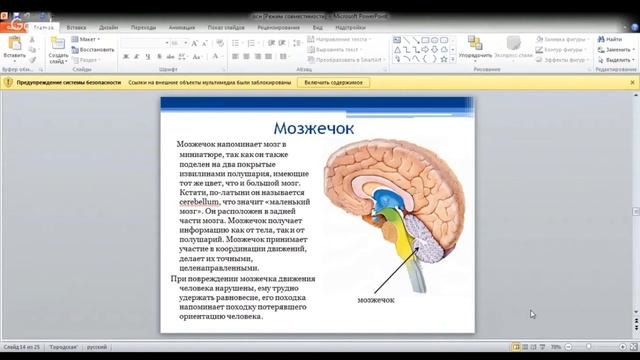The image size is (640, 360).
Task: Click the Arrange (Упорядочить) icon
Action: coord(475,43)
